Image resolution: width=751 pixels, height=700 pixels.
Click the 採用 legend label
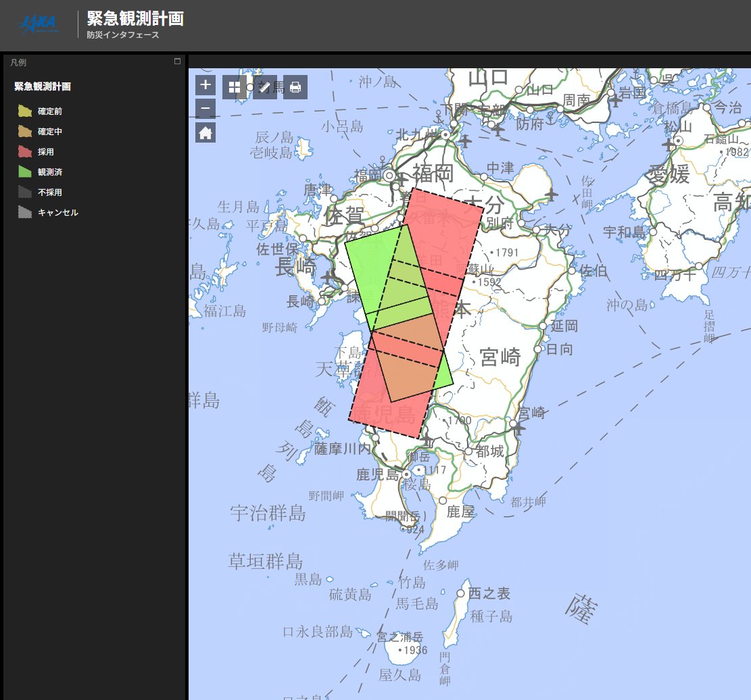[46, 152]
